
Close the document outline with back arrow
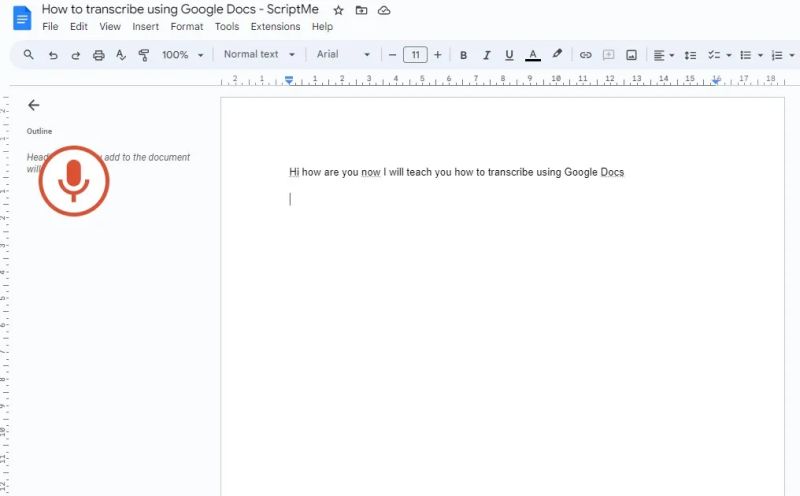34,105
